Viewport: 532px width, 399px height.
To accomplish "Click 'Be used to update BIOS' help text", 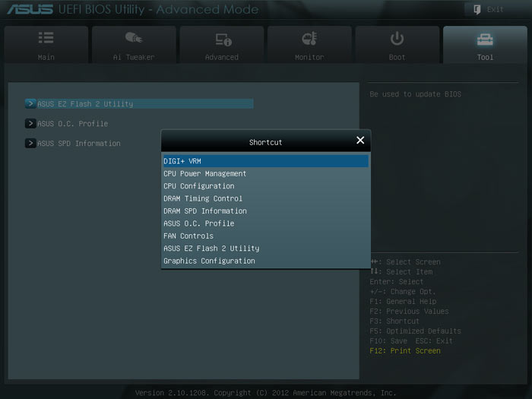I will click(x=415, y=94).
